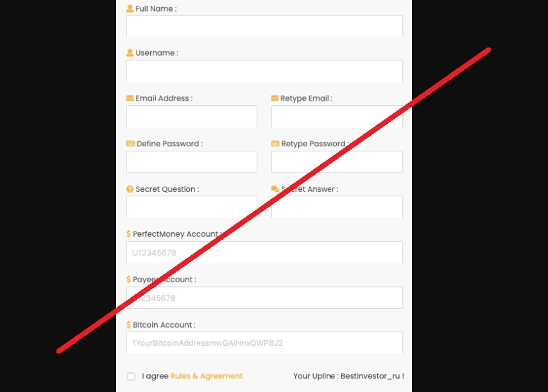The height and width of the screenshot is (392, 548).
Task: Focus the Full Name input field
Action: 264,26
